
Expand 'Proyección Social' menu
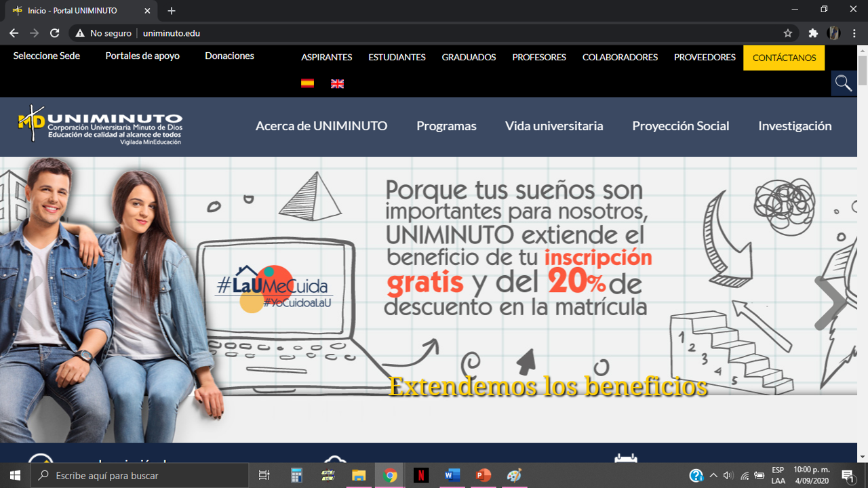(x=680, y=126)
